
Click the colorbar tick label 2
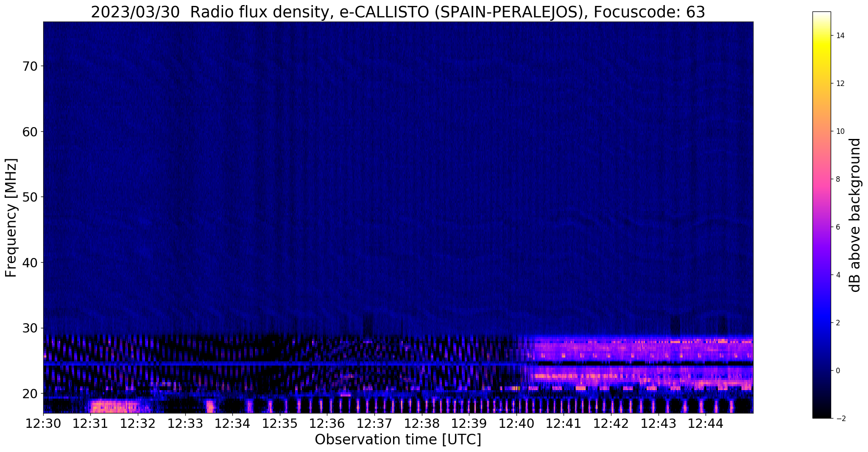(x=837, y=323)
